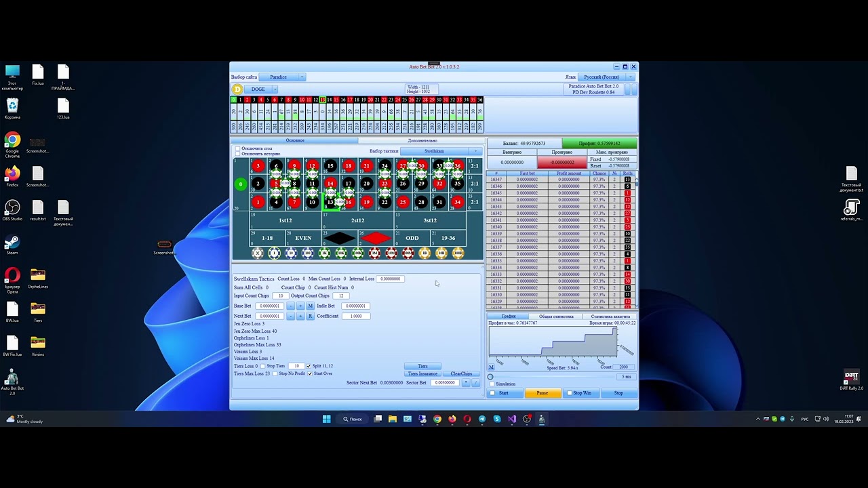868x488 pixels.
Task: Click the R button beside Next Bet
Action: (x=310, y=317)
